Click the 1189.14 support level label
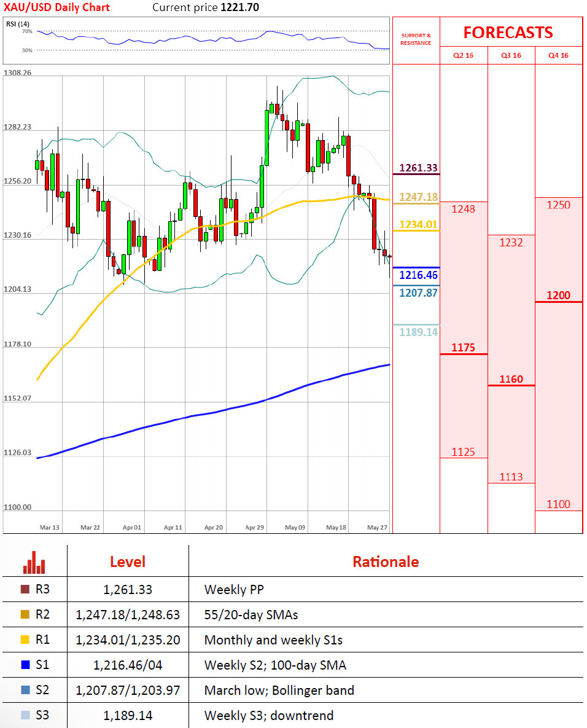 tap(418, 332)
